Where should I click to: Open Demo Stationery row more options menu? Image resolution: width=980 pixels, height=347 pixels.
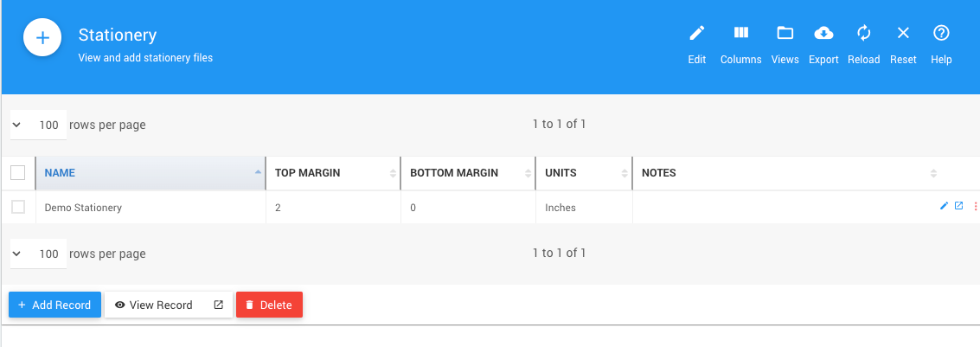(x=975, y=207)
